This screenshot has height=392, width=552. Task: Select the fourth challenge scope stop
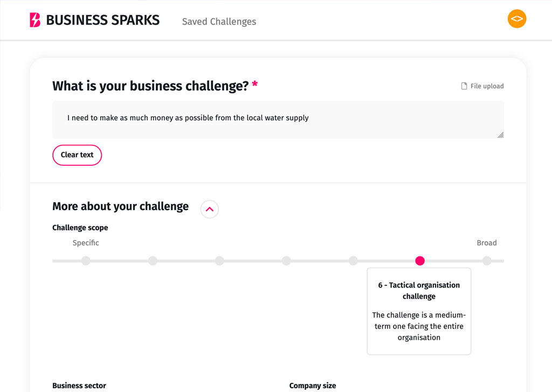286,261
